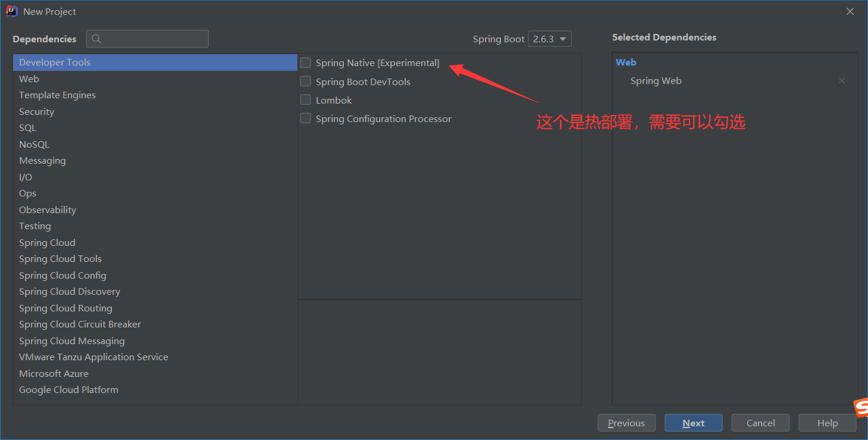The image size is (868, 440).
Task: Select the Security category
Action: click(x=155, y=111)
